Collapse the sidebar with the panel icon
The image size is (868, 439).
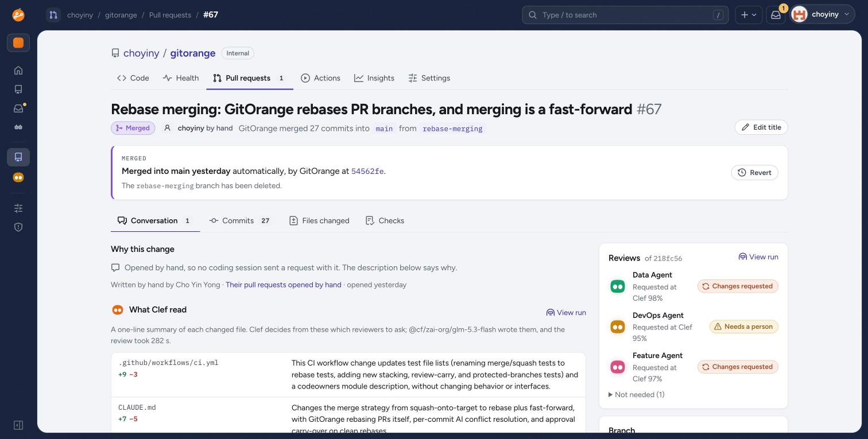point(18,425)
